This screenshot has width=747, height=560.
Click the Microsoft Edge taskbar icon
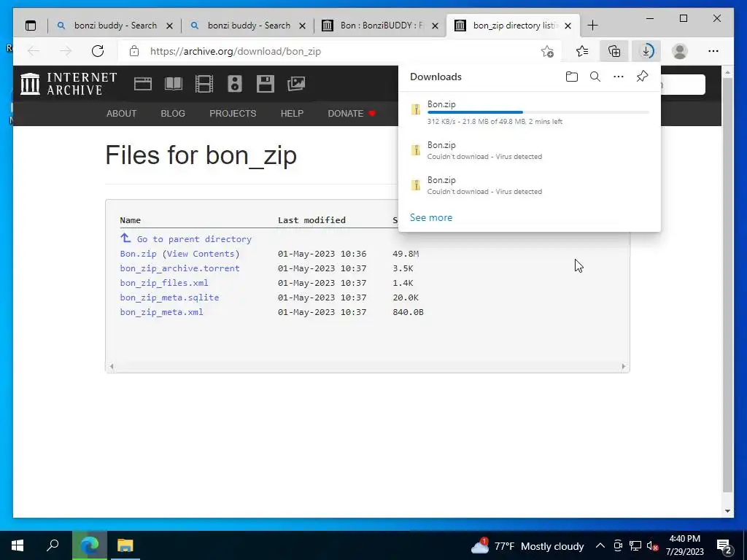89,545
